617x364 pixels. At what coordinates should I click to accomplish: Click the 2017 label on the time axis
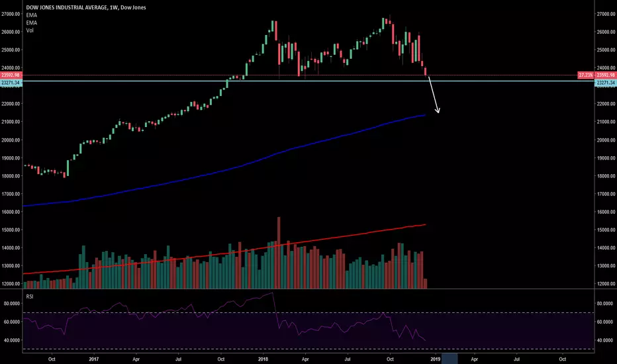[93, 359]
